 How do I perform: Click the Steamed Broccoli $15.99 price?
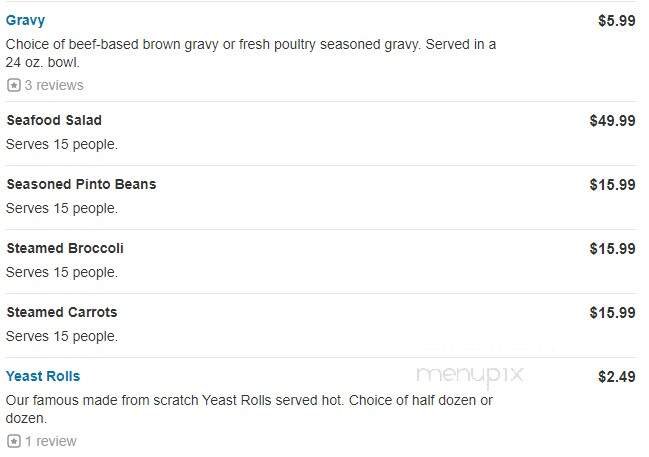click(612, 248)
